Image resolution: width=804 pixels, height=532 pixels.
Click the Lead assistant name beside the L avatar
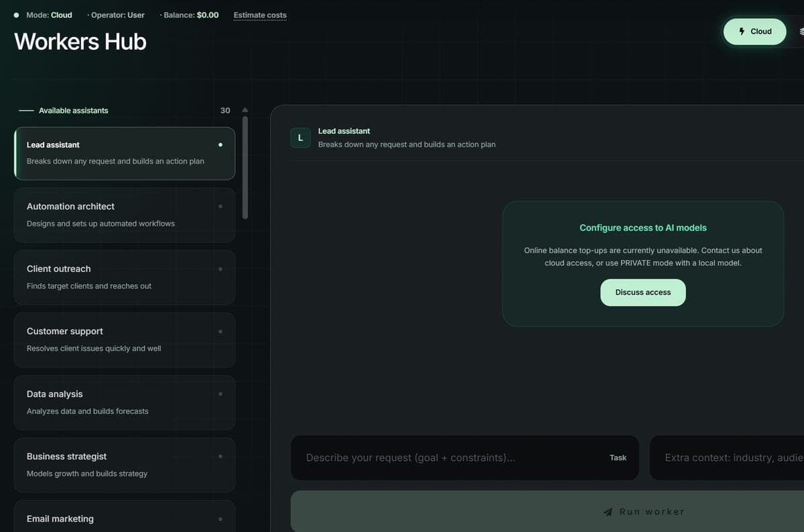[344, 131]
